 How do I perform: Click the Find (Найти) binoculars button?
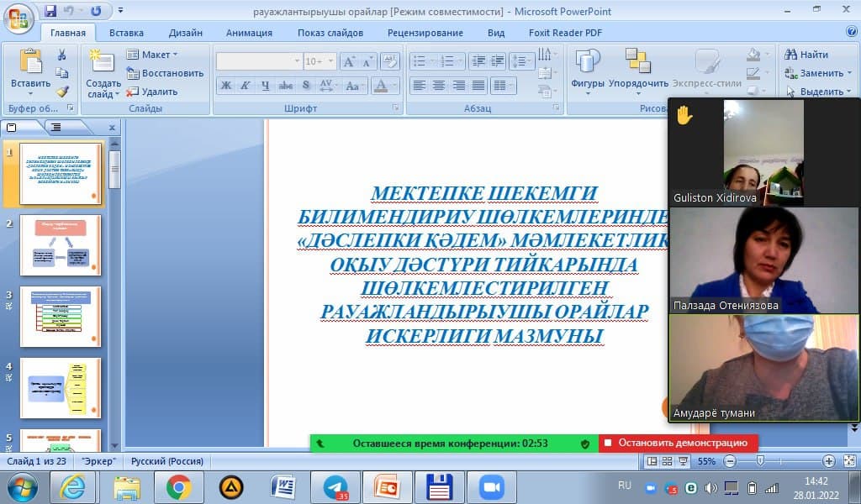pos(806,55)
